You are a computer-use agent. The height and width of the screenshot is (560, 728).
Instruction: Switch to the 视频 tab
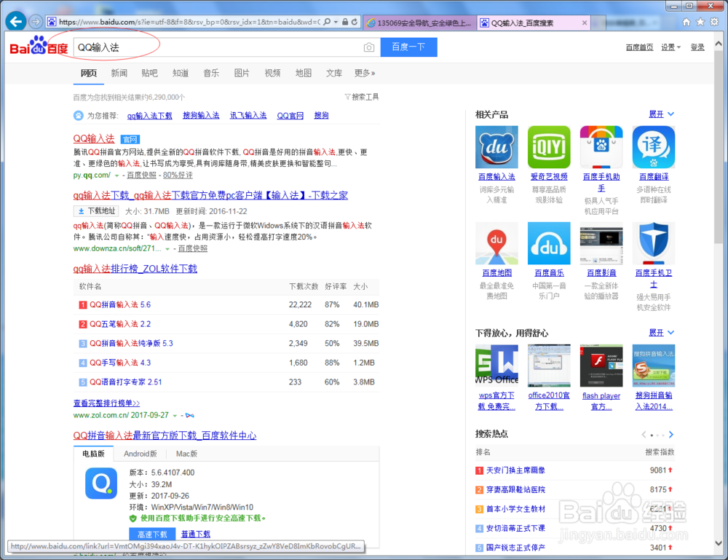pyautogui.click(x=272, y=74)
